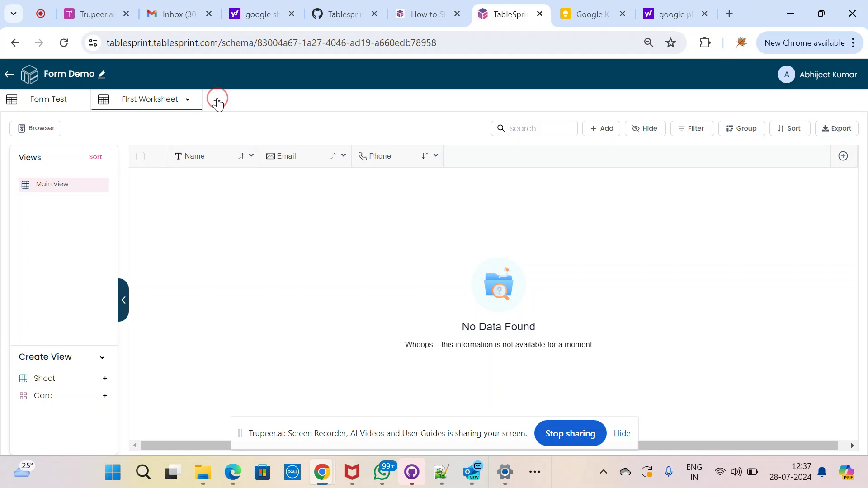The width and height of the screenshot is (868, 488).
Task: Click the Browser panel icon
Action: click(x=21, y=128)
